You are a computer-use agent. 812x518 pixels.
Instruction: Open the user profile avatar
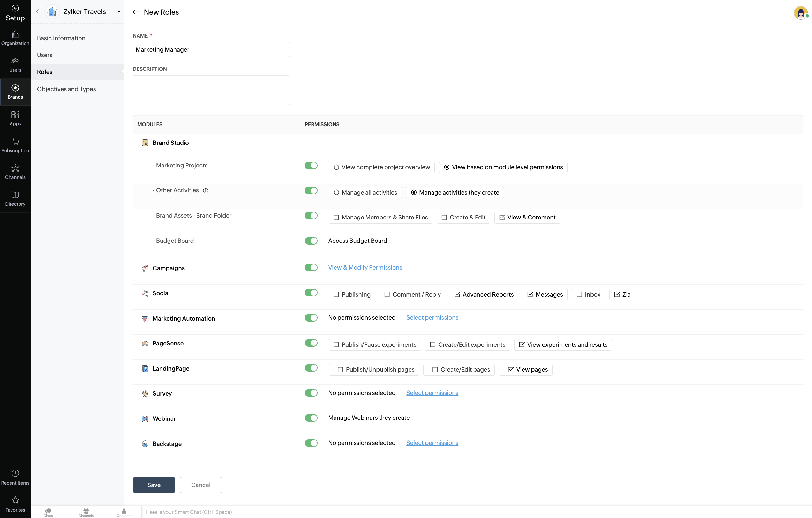[800, 13]
